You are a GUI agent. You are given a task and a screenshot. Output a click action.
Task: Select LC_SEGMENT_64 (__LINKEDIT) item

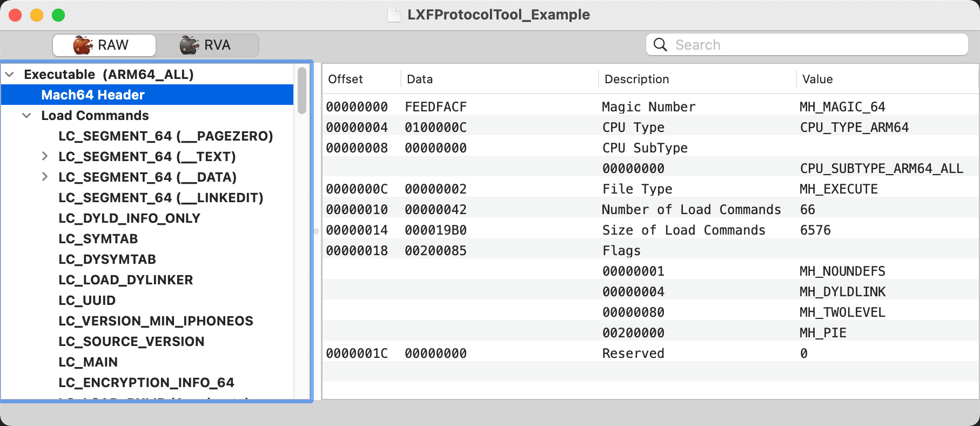(x=161, y=198)
